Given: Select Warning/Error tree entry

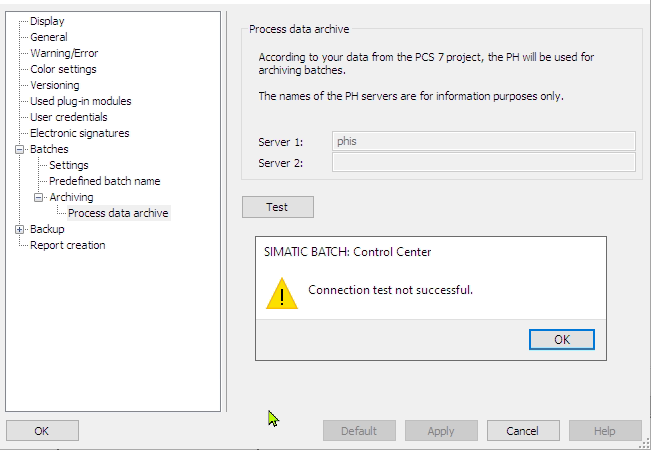Looking at the screenshot, I should pyautogui.click(x=64, y=53).
